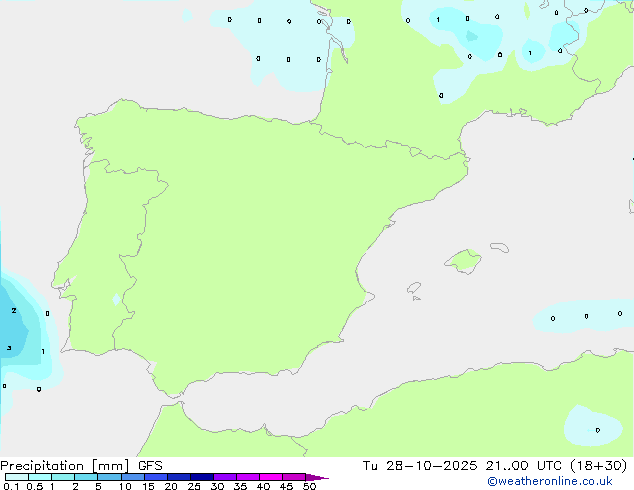The width and height of the screenshot is (634, 490).
Task: Select the 25–30 mm dark blue swatch
Action: (x=202, y=477)
